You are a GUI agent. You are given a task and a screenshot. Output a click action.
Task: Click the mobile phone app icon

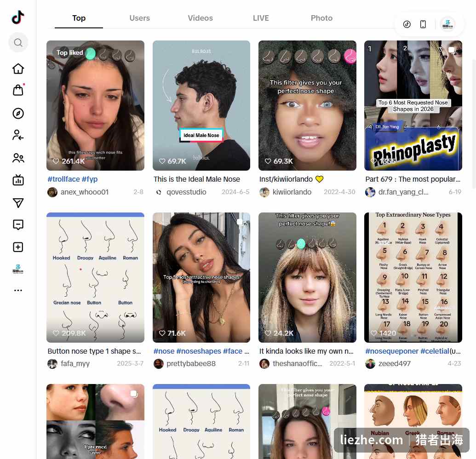(423, 24)
